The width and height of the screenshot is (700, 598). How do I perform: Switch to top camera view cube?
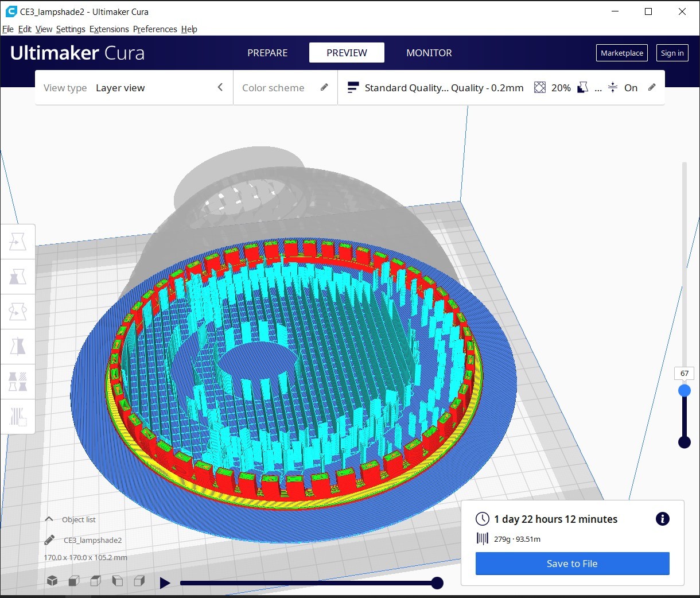pos(96,581)
